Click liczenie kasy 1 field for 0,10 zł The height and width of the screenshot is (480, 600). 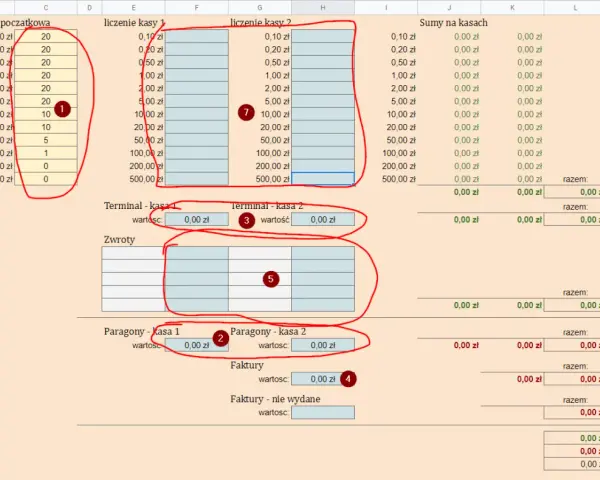197,36
